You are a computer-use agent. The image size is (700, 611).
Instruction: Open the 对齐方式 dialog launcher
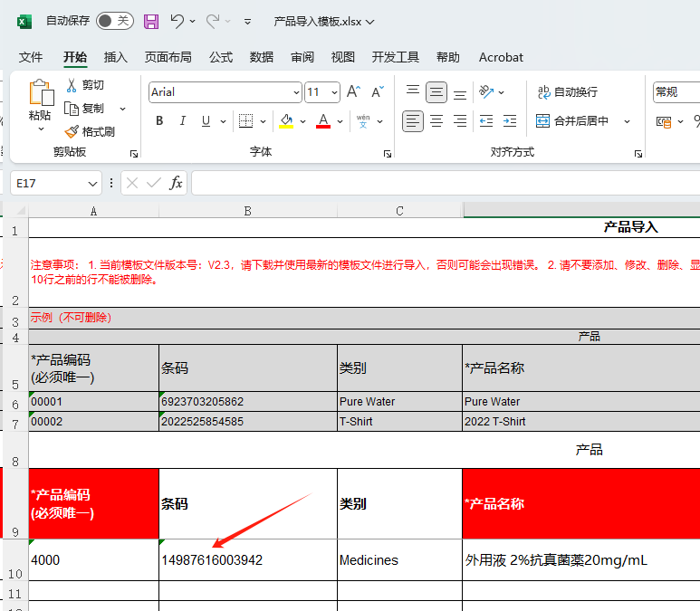click(638, 154)
